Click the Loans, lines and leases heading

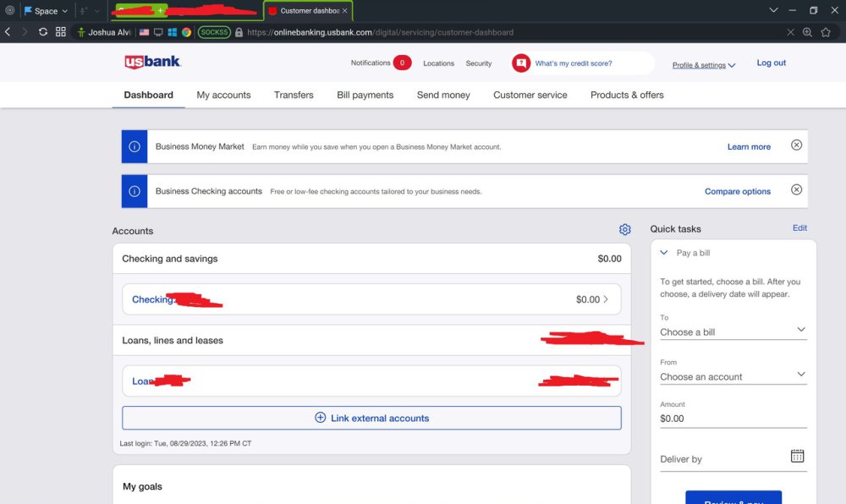(x=172, y=340)
